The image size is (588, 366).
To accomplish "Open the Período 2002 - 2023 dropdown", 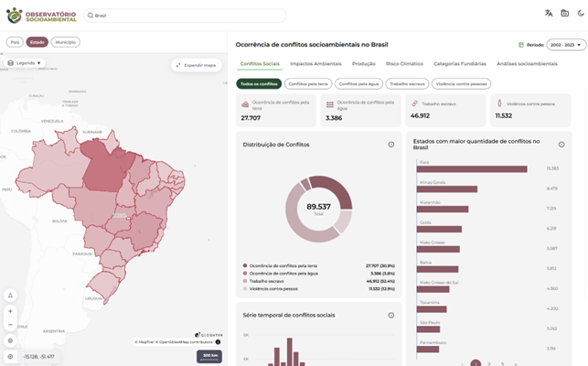I will 566,45.
